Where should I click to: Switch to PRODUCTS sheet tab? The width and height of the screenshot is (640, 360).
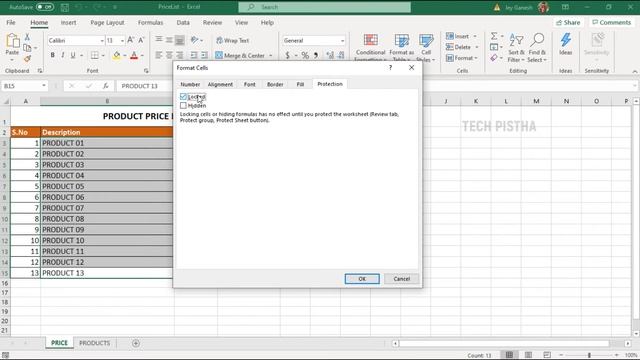(94, 343)
